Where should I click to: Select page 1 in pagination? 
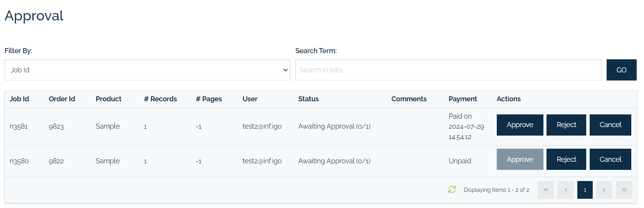[585, 190]
